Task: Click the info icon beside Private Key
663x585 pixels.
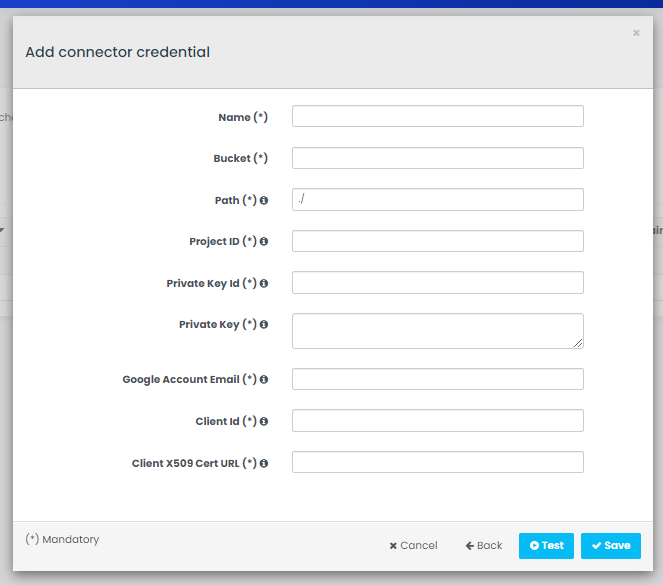Action: [264, 325]
